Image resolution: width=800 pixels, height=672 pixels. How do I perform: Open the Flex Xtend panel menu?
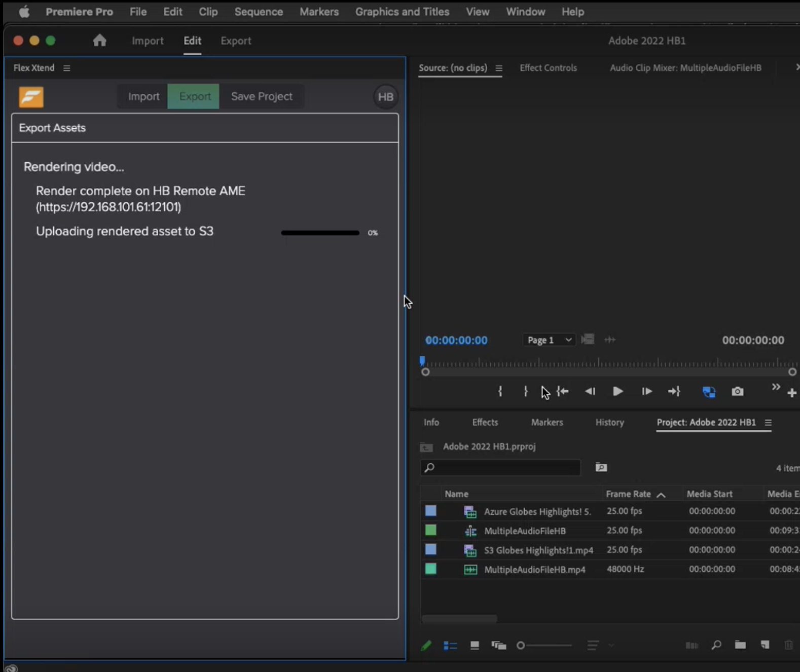click(x=66, y=68)
